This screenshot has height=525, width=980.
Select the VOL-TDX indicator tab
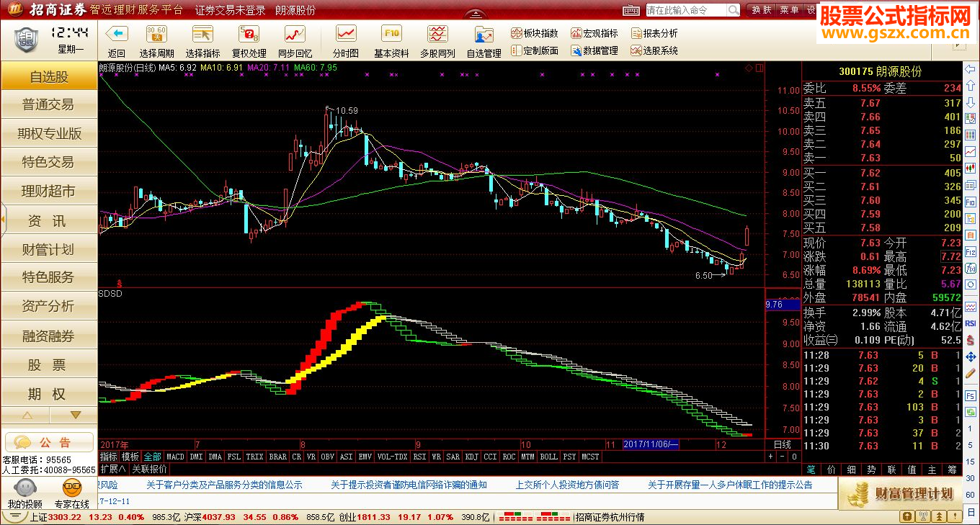393,457
